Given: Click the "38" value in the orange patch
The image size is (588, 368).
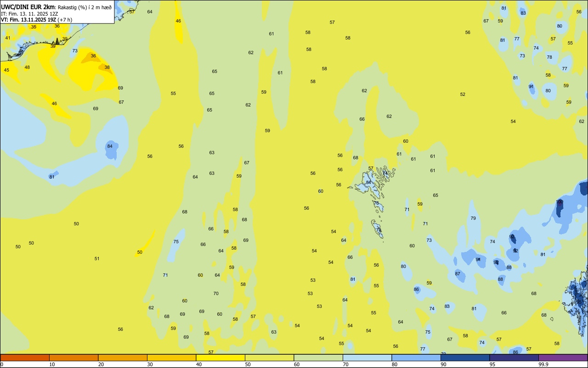Looking at the screenshot, I should coord(107,67).
